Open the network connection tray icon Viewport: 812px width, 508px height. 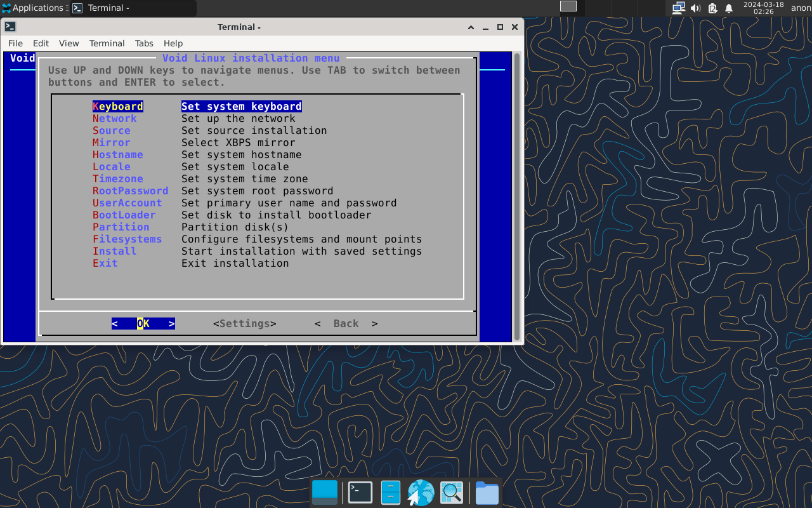pos(678,8)
